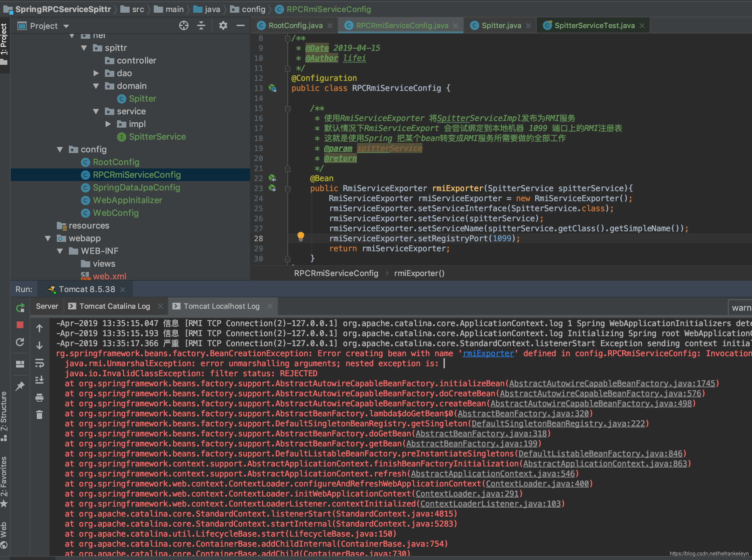
Task: Stop the Tomcat server with red square
Action: pos(20,325)
